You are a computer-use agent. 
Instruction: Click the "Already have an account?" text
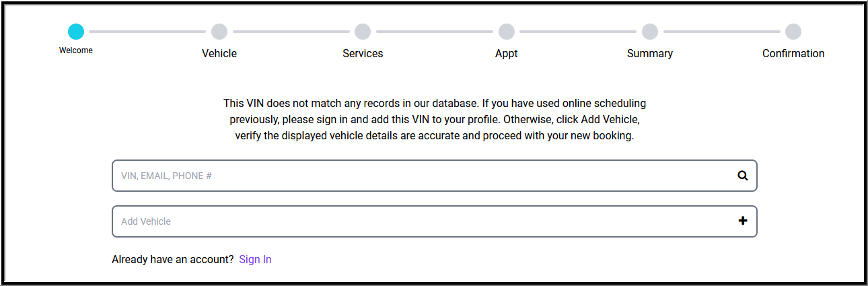(x=173, y=260)
